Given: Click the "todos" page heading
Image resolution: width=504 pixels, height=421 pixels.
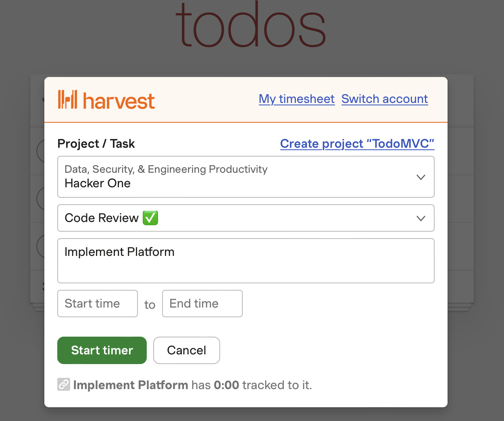Looking at the screenshot, I should (250, 26).
